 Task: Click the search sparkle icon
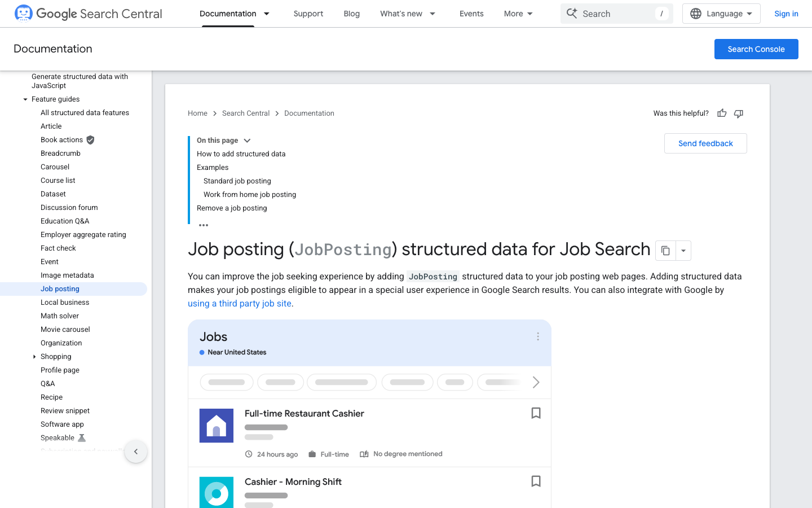pos(572,14)
